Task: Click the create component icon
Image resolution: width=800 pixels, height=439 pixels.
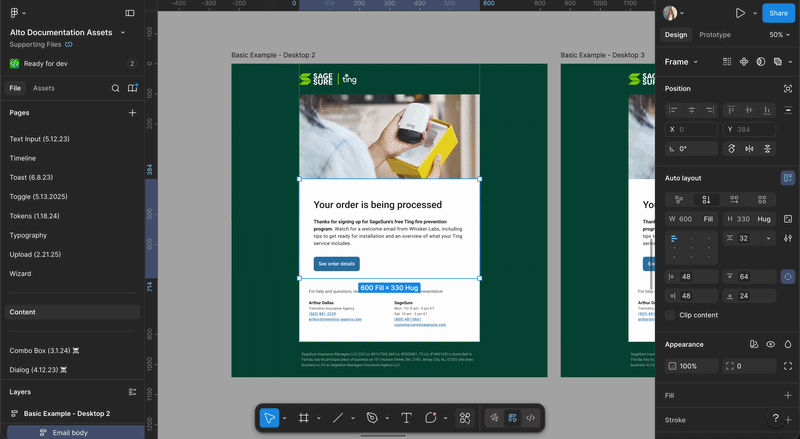Action: (x=744, y=62)
